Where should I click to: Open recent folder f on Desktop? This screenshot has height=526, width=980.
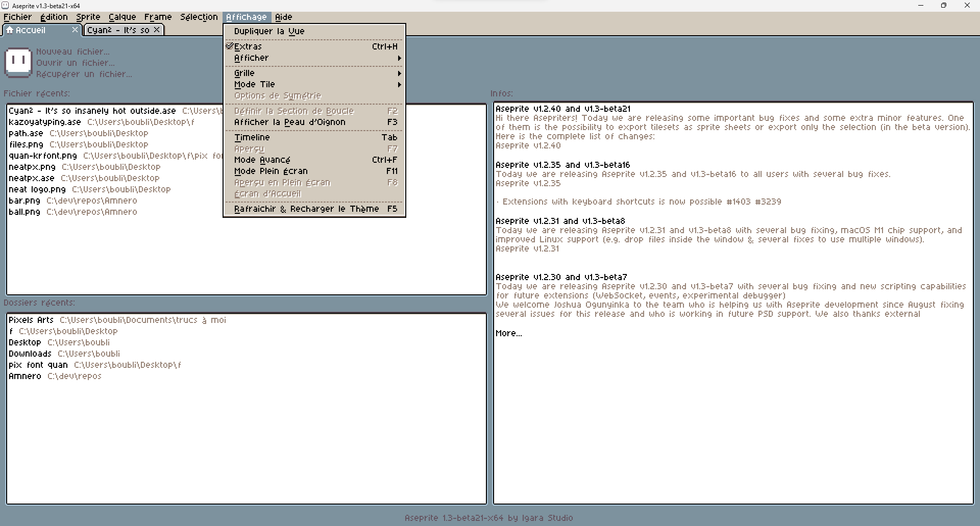pyautogui.click(x=247, y=331)
